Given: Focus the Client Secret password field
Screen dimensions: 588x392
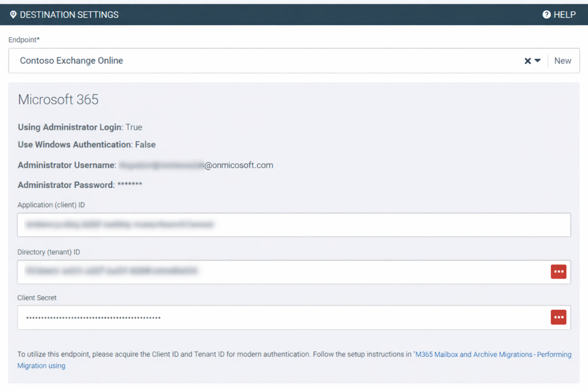Looking at the screenshot, I should [282, 317].
